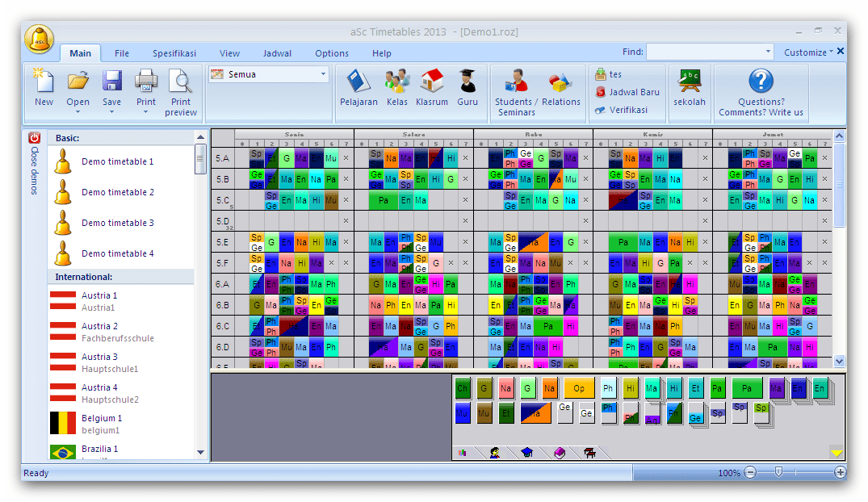Viewport: 868px width, 502px height.
Task: Open the Customize dropdown
Action: tap(808, 52)
